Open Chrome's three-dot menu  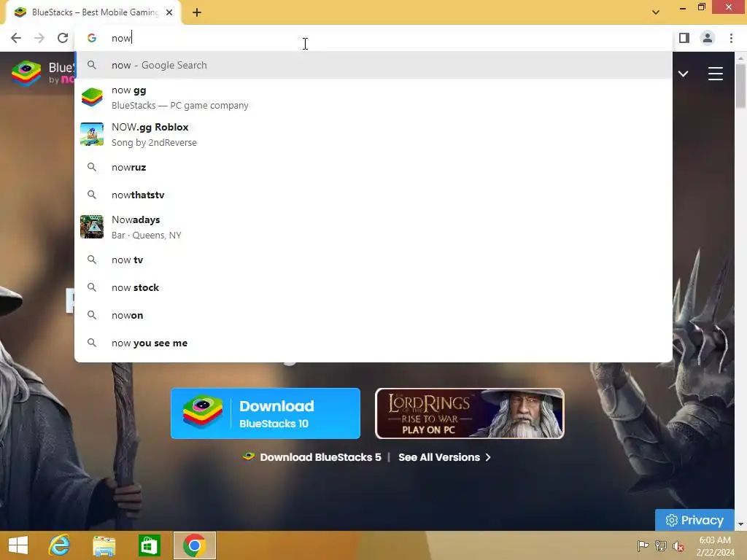[x=731, y=38]
